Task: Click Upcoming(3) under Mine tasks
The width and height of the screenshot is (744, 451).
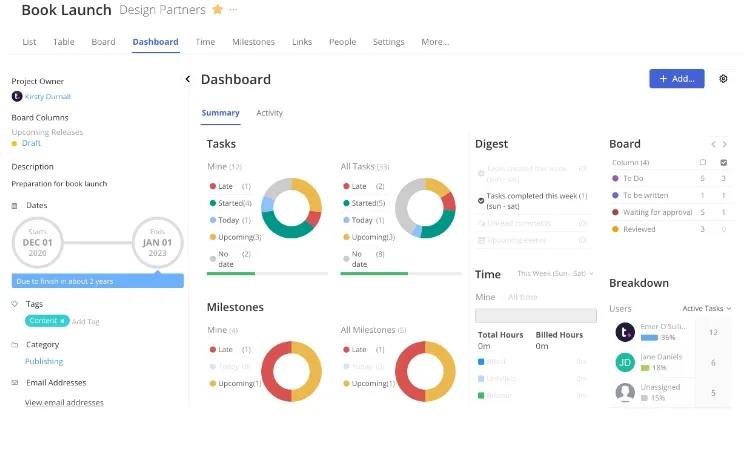Action: 235,237
